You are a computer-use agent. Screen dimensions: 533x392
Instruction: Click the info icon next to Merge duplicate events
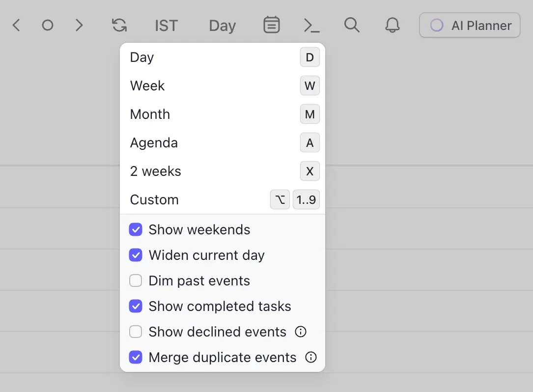click(310, 357)
